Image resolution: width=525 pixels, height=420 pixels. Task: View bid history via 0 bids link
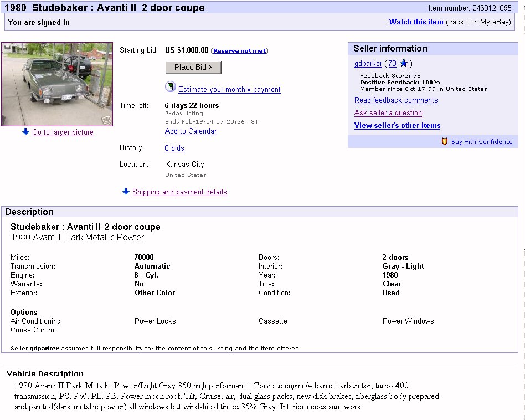(174, 148)
